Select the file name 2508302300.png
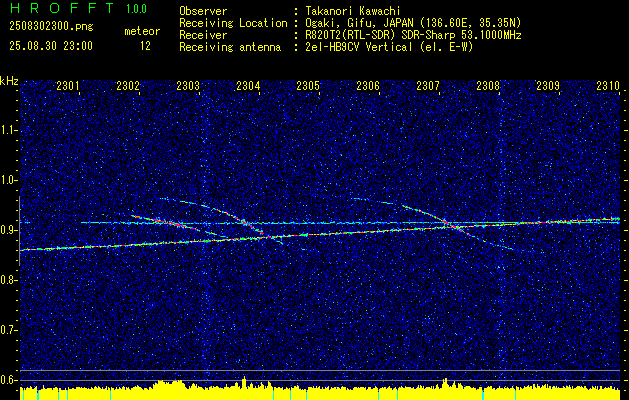Screen dimensions: 629x400 (51, 27)
